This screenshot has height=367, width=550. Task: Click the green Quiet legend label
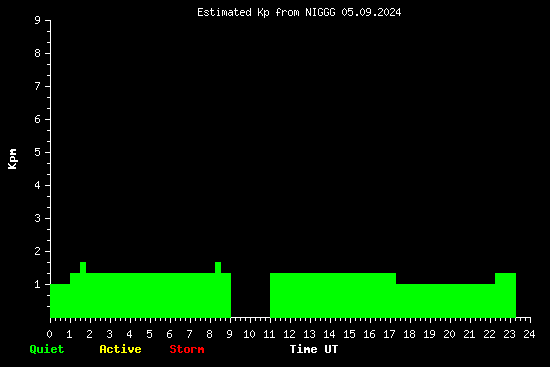coord(47,349)
